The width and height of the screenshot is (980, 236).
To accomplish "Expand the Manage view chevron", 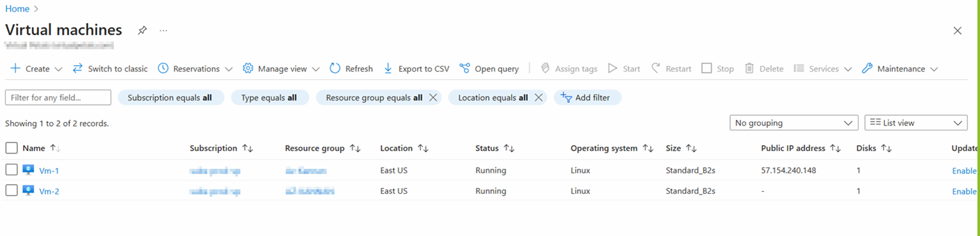I will click(x=316, y=69).
